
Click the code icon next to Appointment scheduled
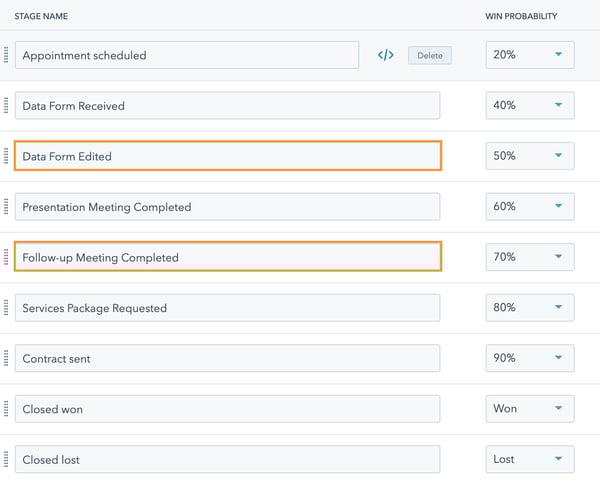pyautogui.click(x=385, y=55)
